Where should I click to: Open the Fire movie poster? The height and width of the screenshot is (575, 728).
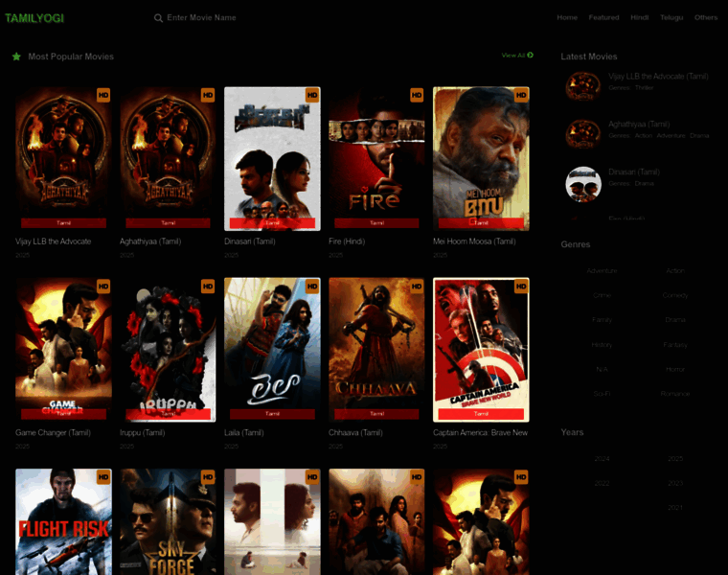376,159
